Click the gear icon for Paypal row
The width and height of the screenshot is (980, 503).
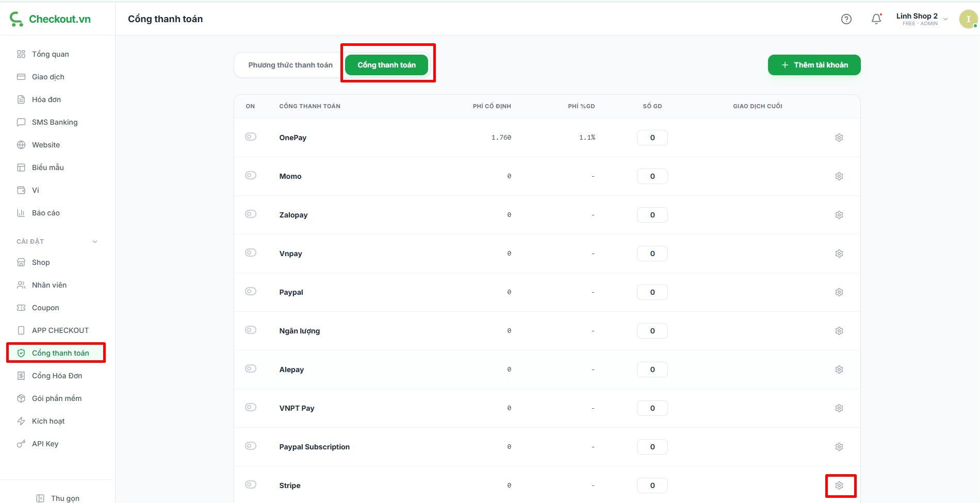[x=839, y=292]
